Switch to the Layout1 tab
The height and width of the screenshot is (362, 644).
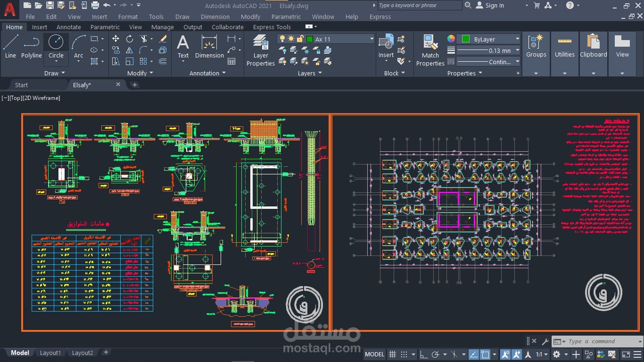pyautogui.click(x=50, y=353)
